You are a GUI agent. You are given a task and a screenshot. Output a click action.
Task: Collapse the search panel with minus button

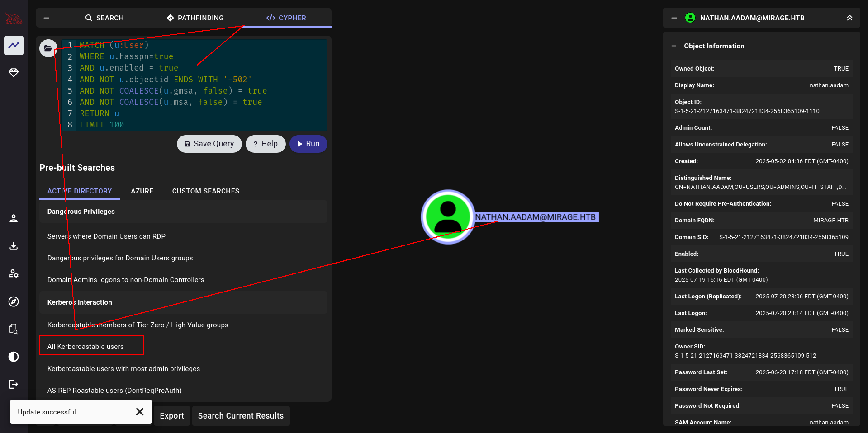(x=47, y=18)
